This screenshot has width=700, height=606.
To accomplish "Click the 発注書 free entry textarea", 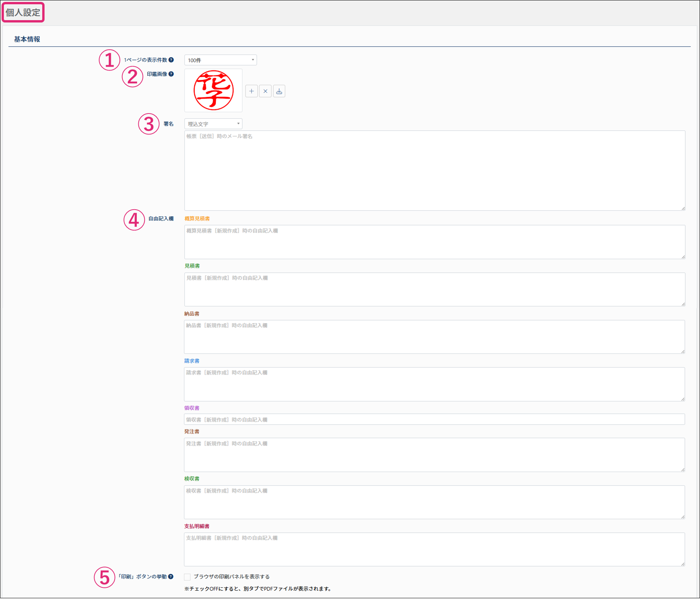I will [434, 455].
